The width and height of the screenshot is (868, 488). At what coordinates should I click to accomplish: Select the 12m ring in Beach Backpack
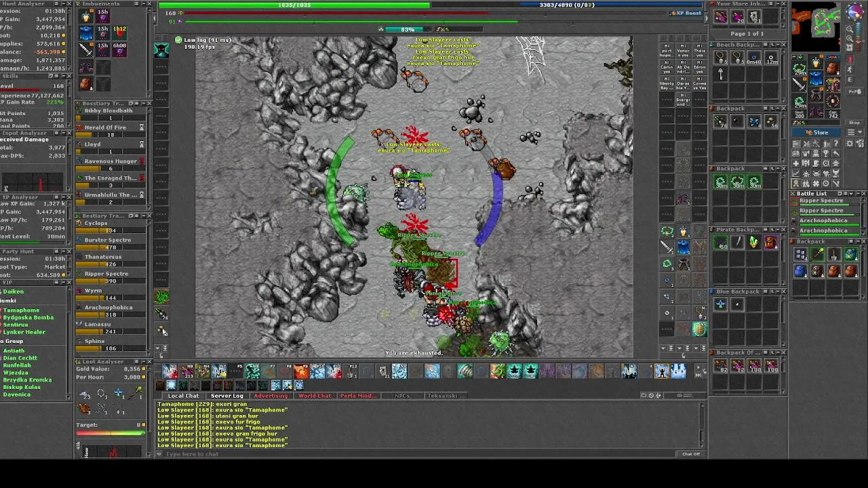click(771, 58)
